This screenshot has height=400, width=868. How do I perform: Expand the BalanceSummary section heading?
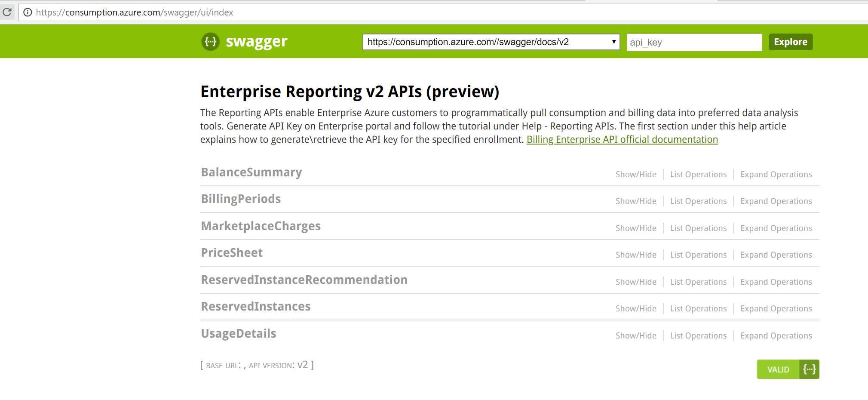[252, 172]
